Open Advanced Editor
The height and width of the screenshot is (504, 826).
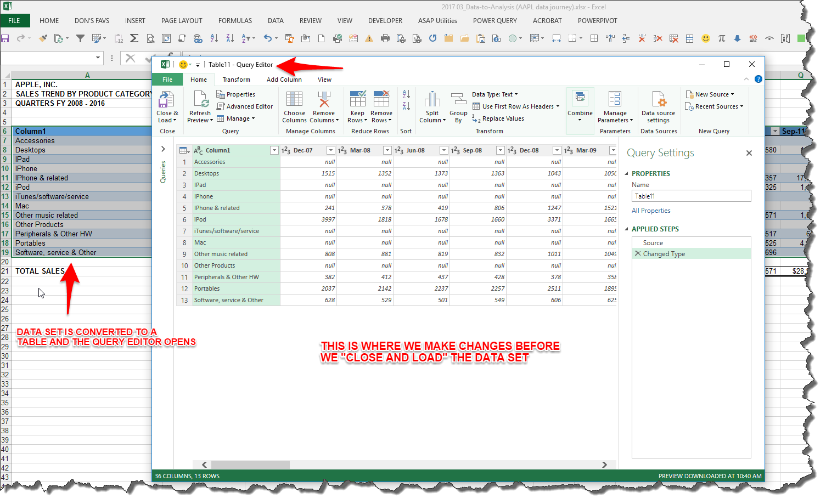tap(244, 106)
